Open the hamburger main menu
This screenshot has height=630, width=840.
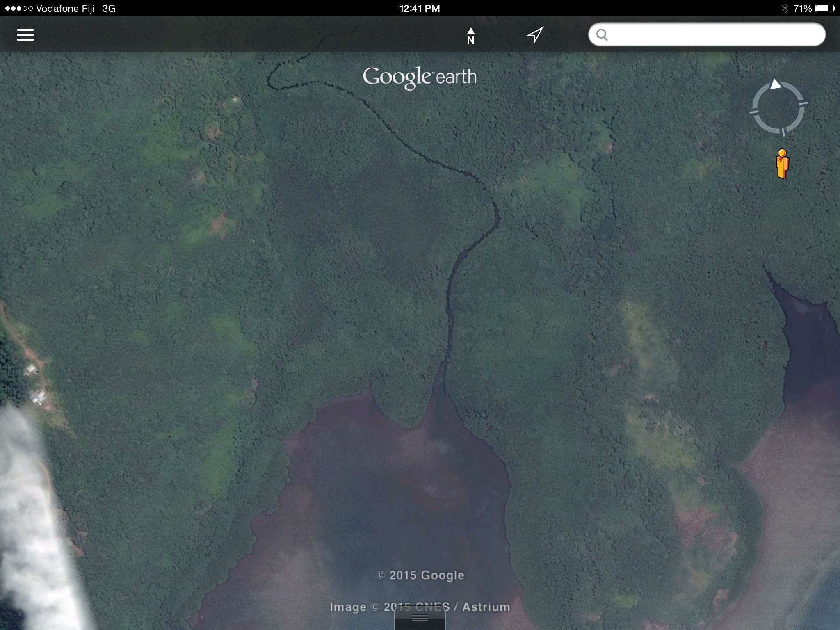point(25,35)
